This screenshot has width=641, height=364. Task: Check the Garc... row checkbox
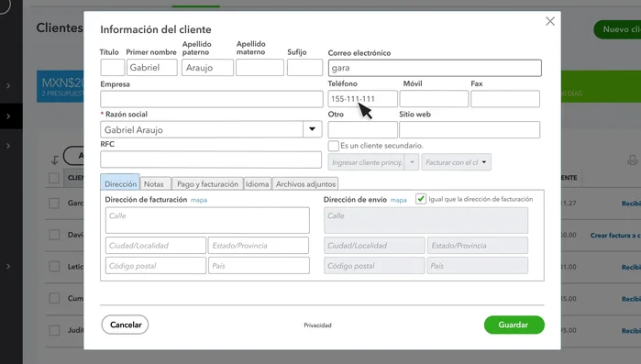click(x=54, y=203)
